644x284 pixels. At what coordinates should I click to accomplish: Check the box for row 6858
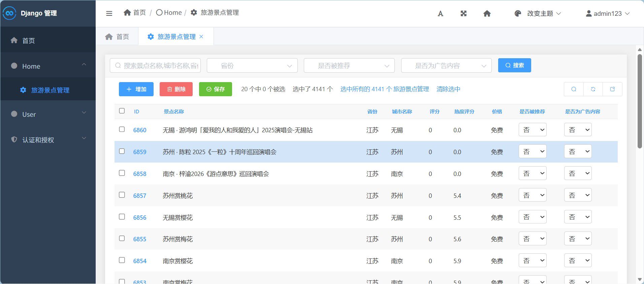tap(122, 173)
